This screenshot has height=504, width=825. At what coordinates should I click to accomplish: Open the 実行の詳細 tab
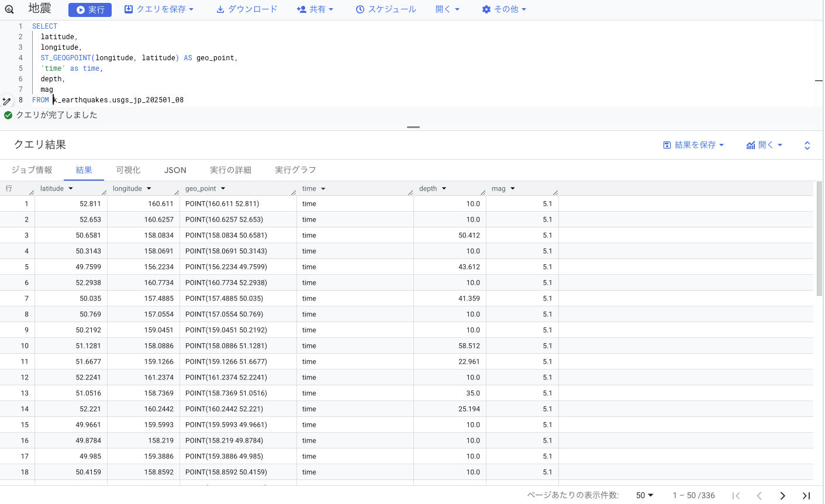point(230,170)
